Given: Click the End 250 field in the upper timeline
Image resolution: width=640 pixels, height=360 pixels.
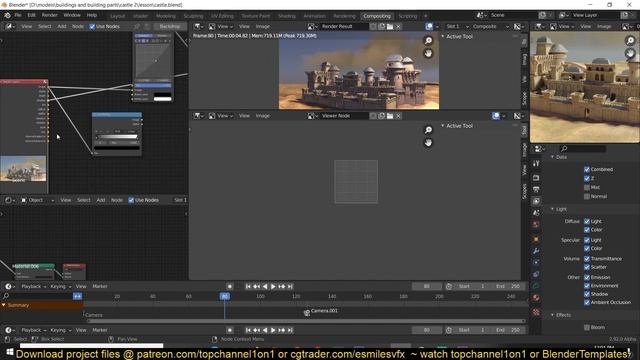Looking at the screenshot, I should click(508, 287).
